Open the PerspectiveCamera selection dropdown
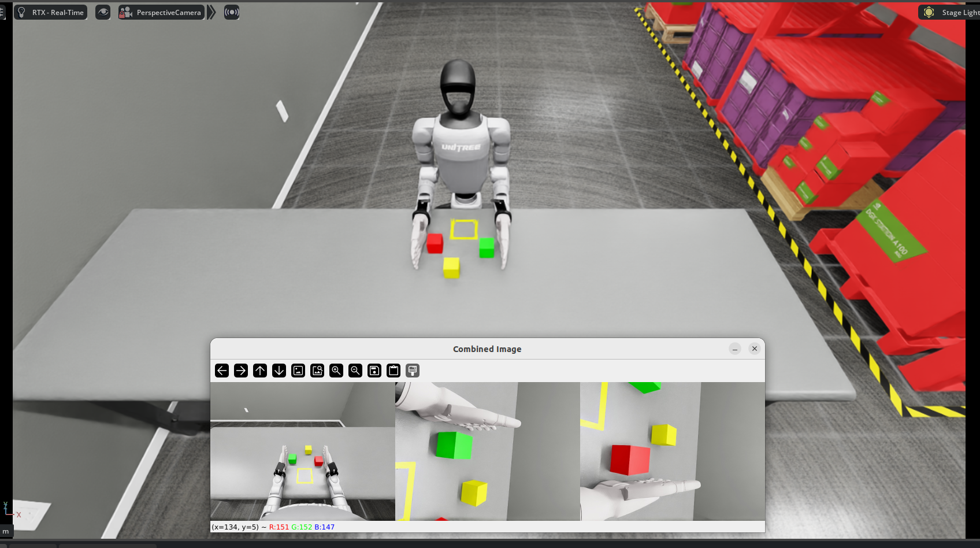The height and width of the screenshot is (548, 980). coord(161,12)
